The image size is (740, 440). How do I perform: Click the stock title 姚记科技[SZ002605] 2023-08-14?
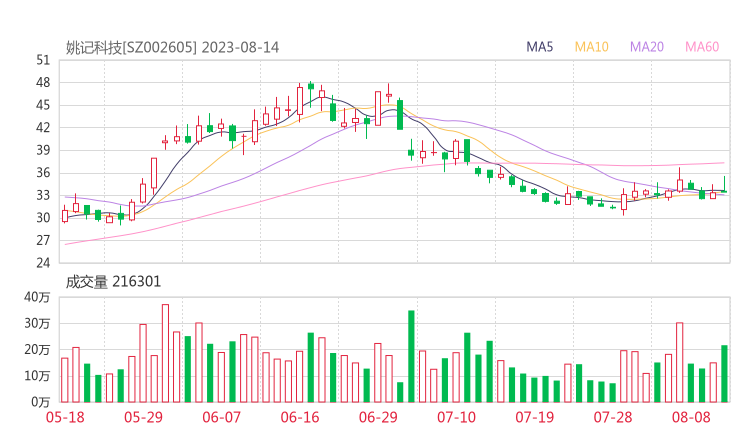pyautogui.click(x=172, y=48)
